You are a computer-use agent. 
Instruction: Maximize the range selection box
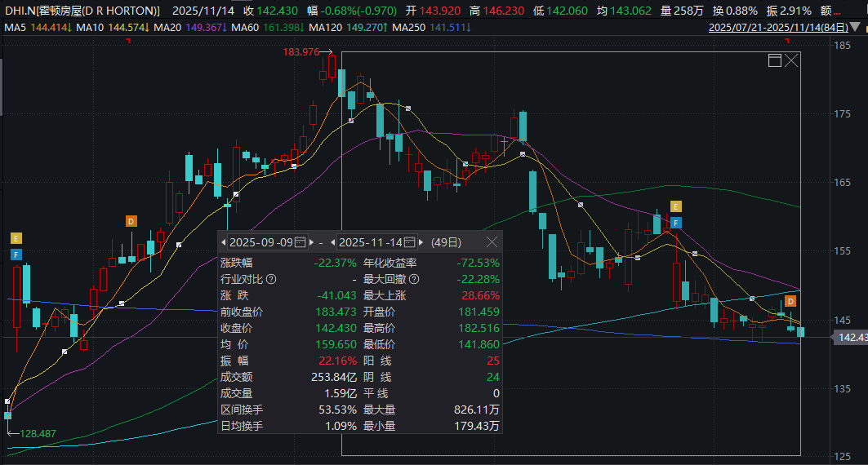coord(774,60)
